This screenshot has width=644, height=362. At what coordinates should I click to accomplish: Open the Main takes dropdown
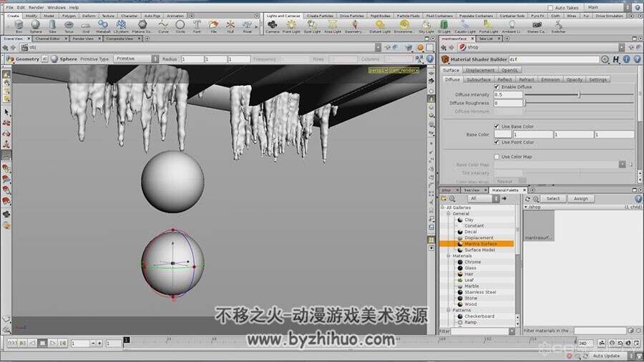608,7
